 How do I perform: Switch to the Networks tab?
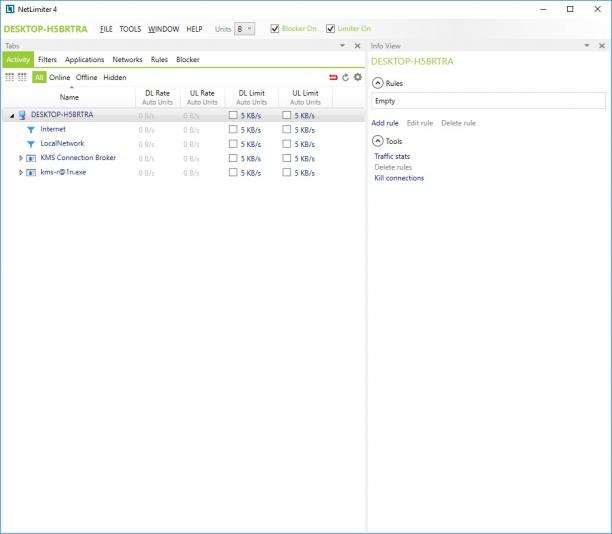pos(127,59)
